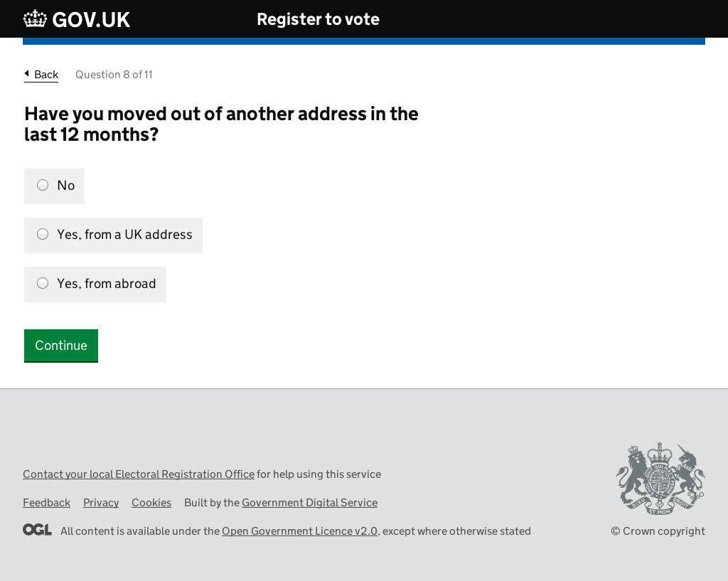Click the question heading about moving address
Viewport: 728px width, 581px height.
pyautogui.click(x=221, y=124)
